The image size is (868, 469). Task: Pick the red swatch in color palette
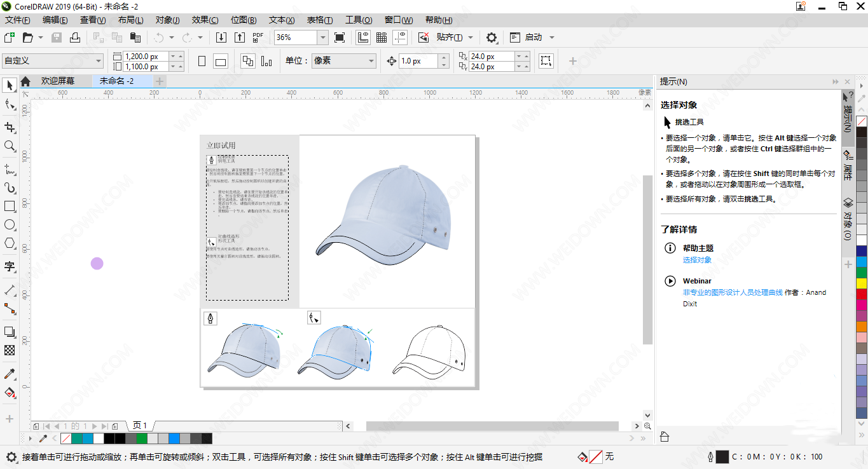click(862, 294)
